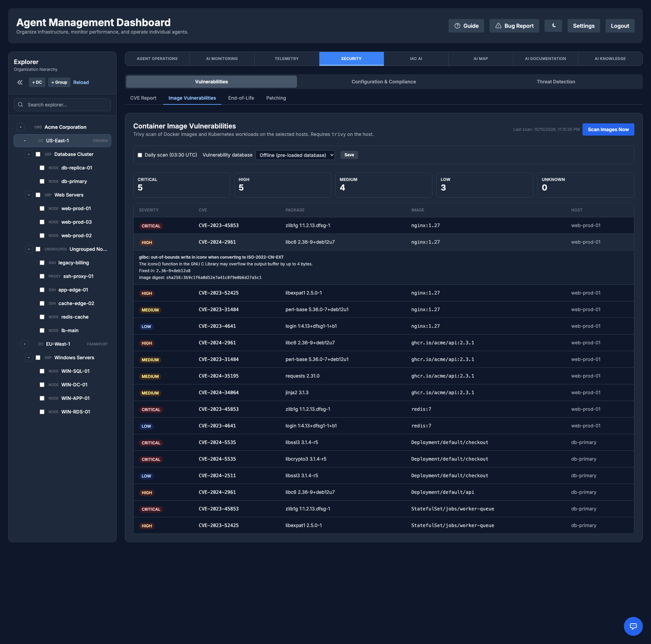651x644 pixels.
Task: Click the search magnifier icon in explorer
Action: pyautogui.click(x=20, y=105)
